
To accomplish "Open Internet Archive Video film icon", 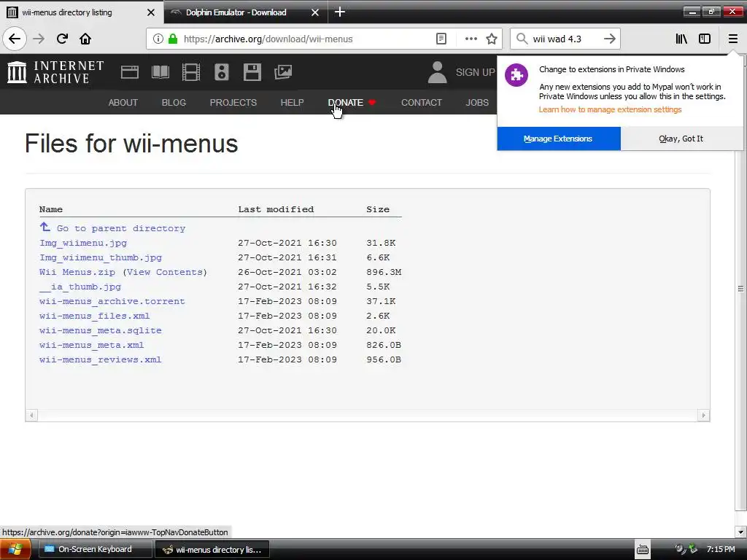I will click(x=191, y=72).
